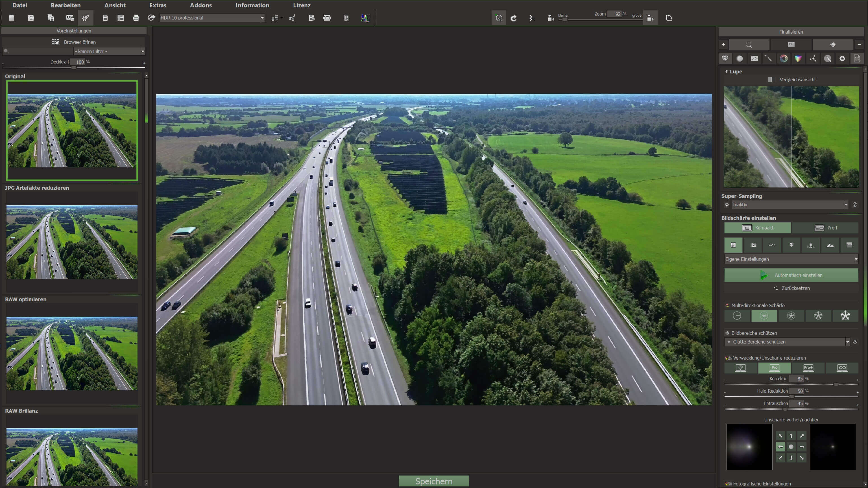Click the diamond icon in Finalisieren panel

click(x=725, y=59)
